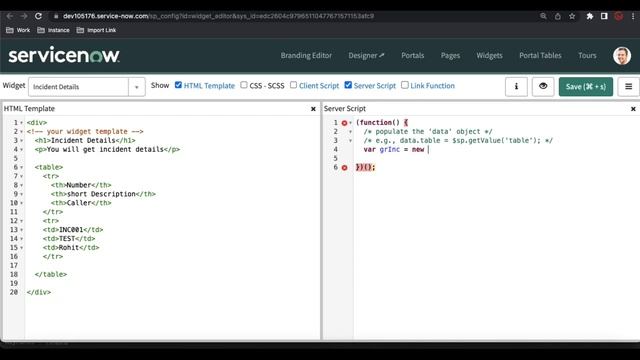This screenshot has height=360, width=640.
Task: Go forward in browser history
Action: [x=24, y=16]
